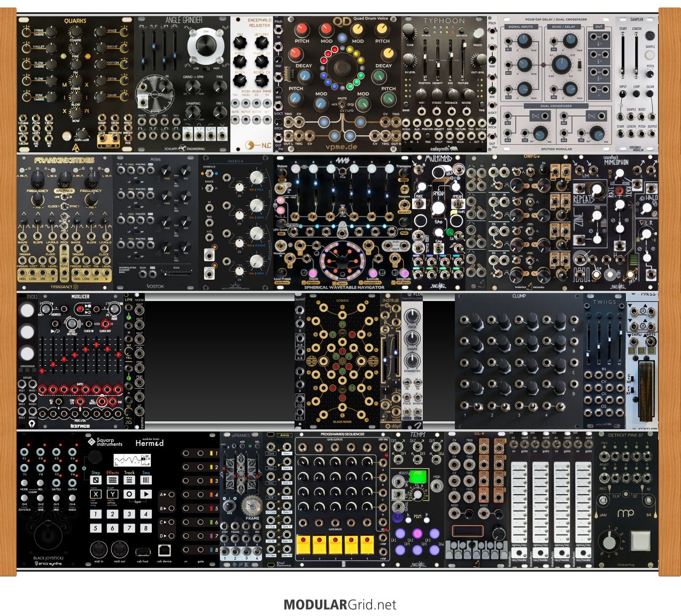Tap the fourth Lightstrip rec/mode button
Screen dimensions: 681x616
(583, 552)
